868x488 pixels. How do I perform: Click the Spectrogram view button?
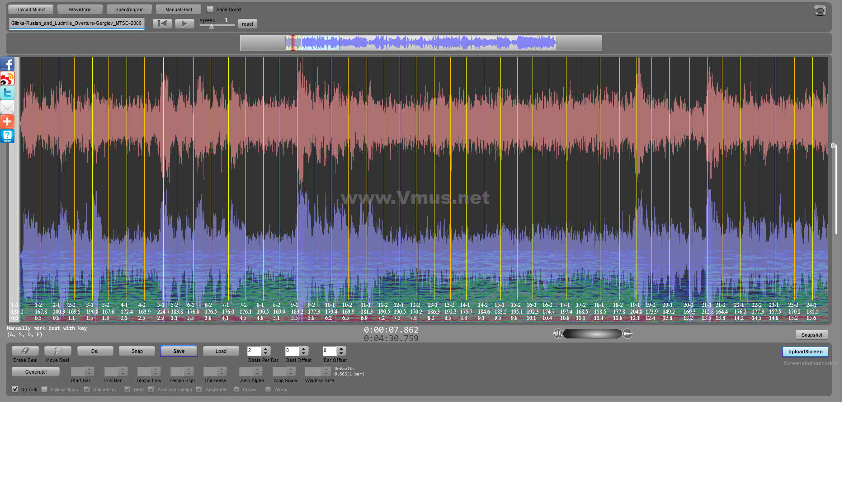pyautogui.click(x=129, y=9)
